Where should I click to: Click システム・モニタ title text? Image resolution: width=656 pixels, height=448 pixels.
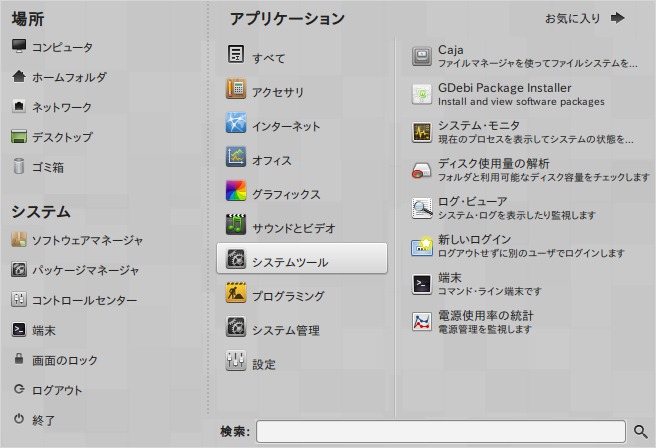tap(479, 125)
